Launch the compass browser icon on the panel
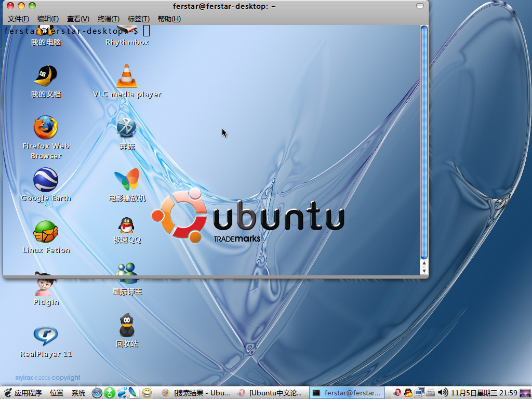This screenshot has height=399, width=532. click(97, 393)
